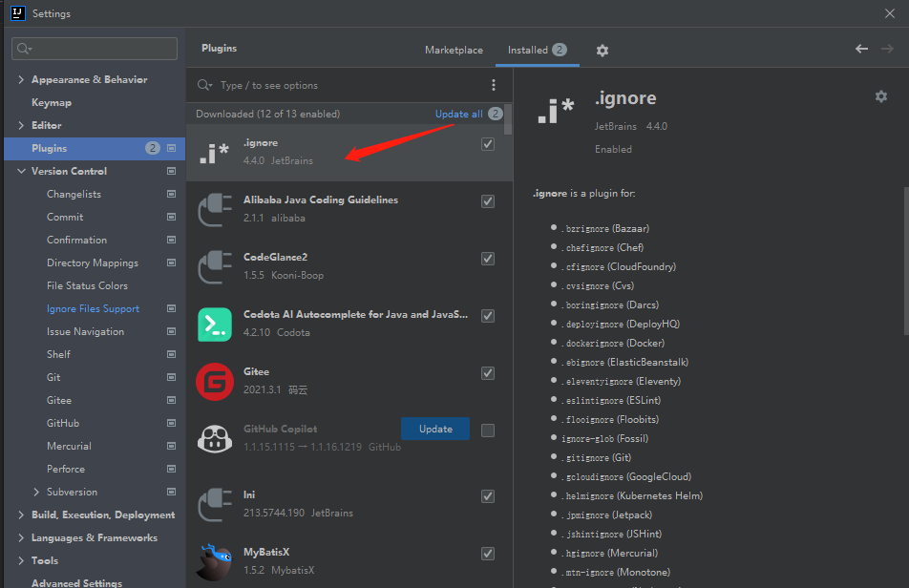Click the CodeGlance2 plugin icon
The height and width of the screenshot is (588, 909).
pos(215,266)
